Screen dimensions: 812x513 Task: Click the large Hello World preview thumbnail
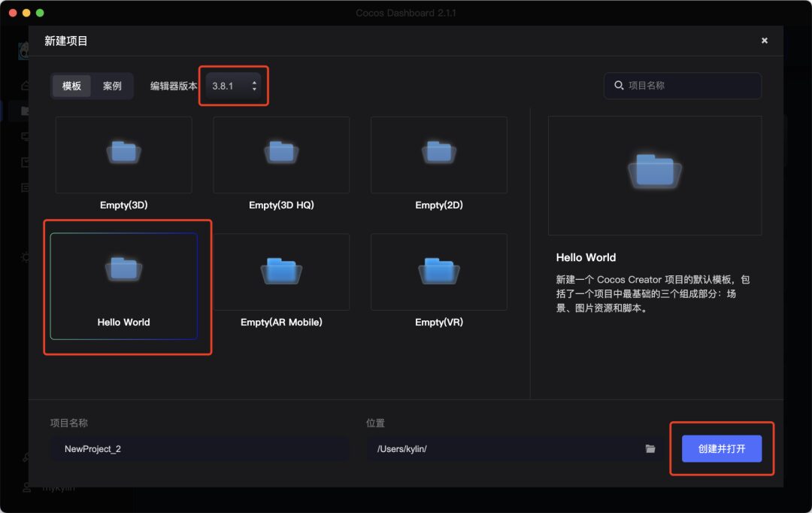click(x=654, y=175)
